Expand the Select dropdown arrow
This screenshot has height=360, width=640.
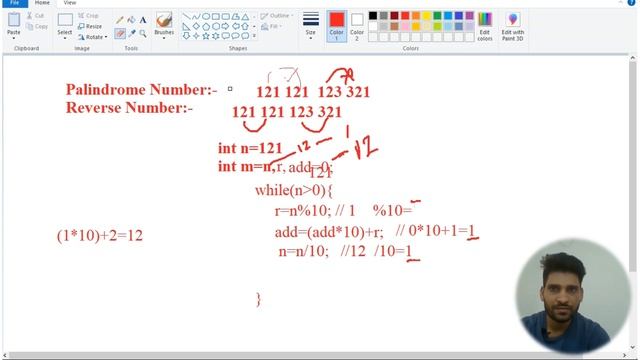coord(65,38)
